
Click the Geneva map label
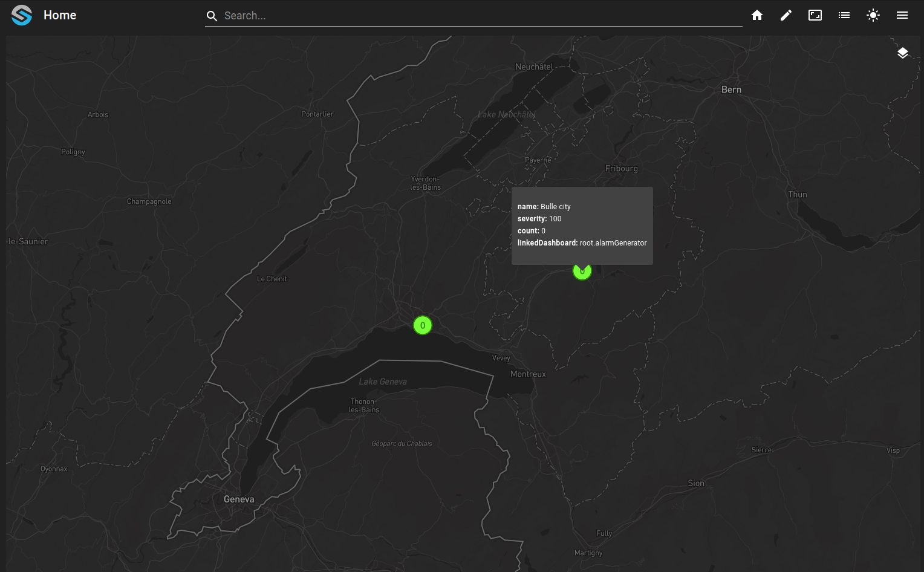(239, 499)
